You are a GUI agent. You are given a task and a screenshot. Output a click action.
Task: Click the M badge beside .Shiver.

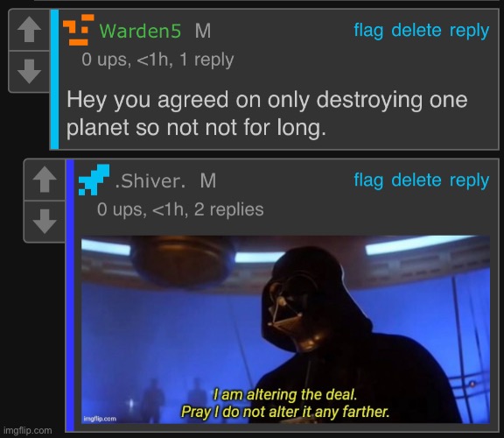[x=208, y=180]
